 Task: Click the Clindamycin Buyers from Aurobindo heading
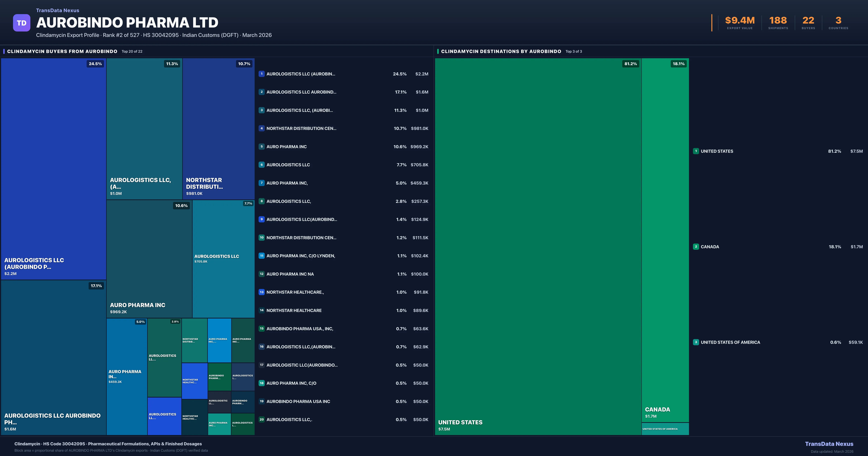click(62, 51)
